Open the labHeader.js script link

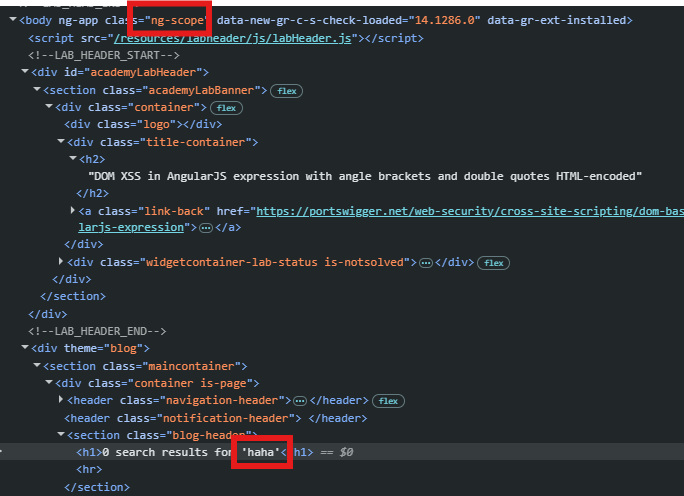233,38
